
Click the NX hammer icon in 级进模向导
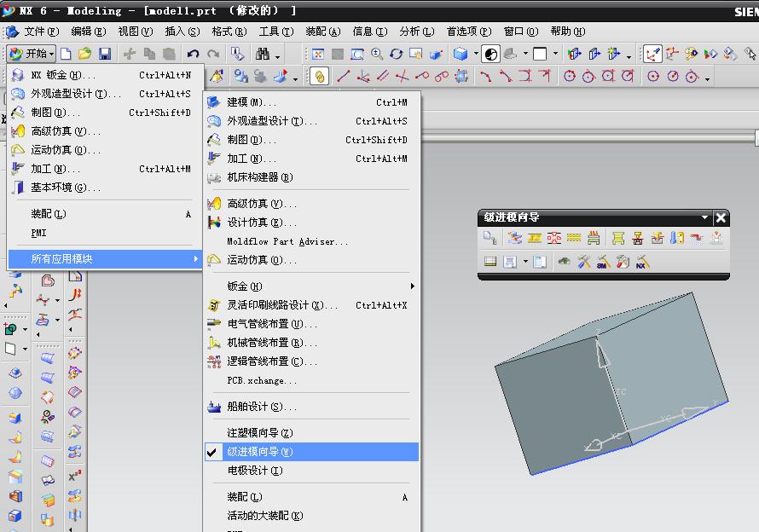point(642,262)
